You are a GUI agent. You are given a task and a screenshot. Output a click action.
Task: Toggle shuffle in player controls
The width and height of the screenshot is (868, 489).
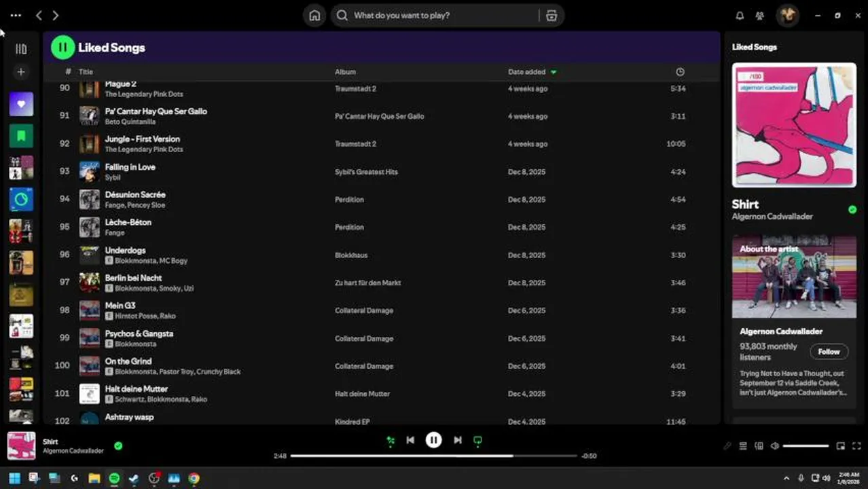click(391, 441)
